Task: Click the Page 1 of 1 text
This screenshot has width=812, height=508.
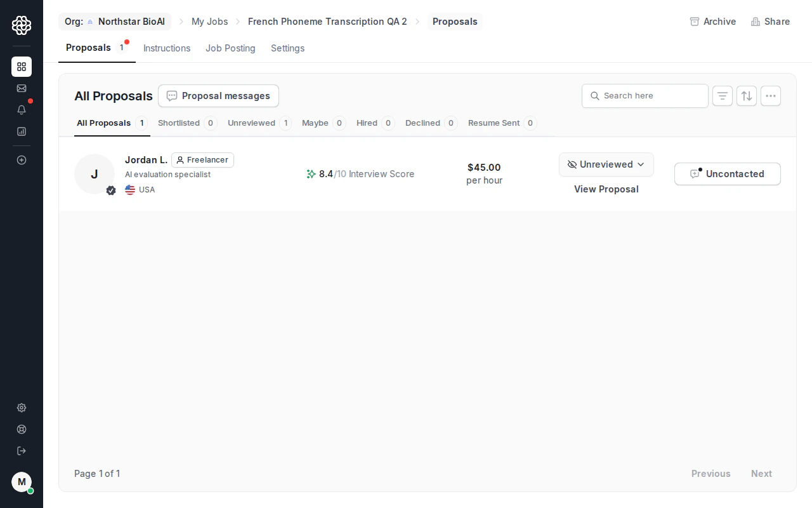Action: (97, 474)
